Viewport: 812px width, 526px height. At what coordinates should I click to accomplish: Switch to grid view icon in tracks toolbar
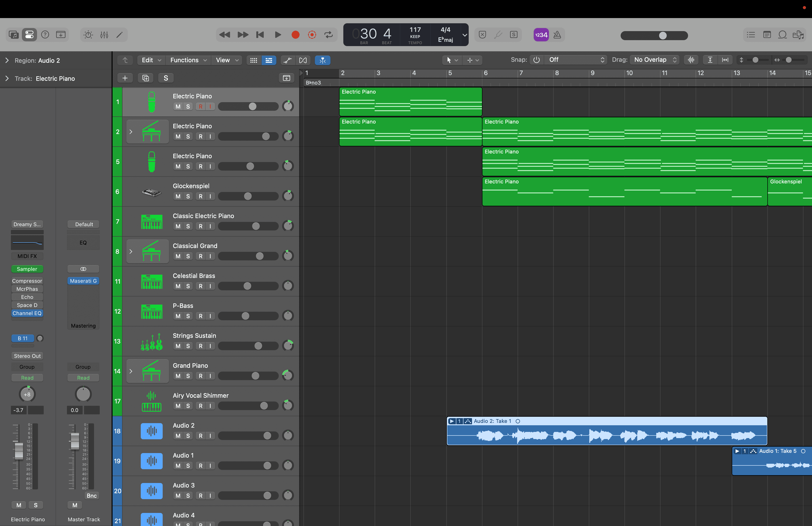(x=254, y=60)
